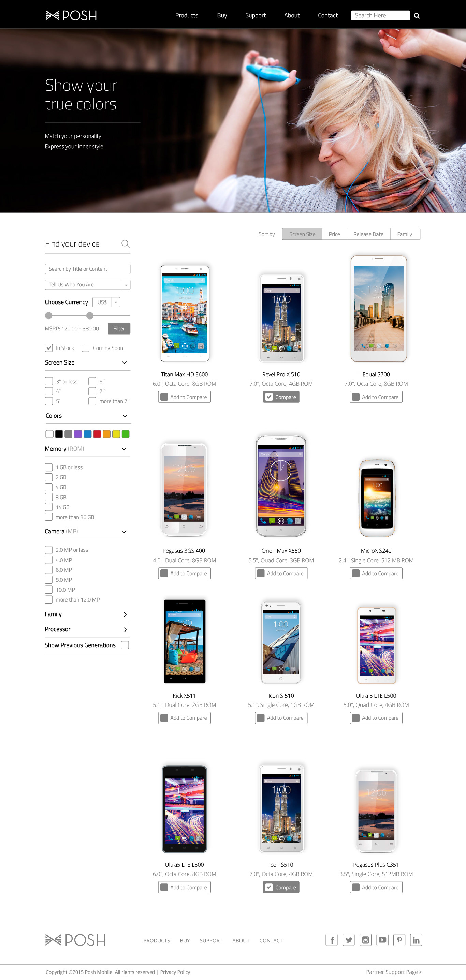Open the Pinterest icon in footer
This screenshot has height=980, width=466.
[399, 940]
